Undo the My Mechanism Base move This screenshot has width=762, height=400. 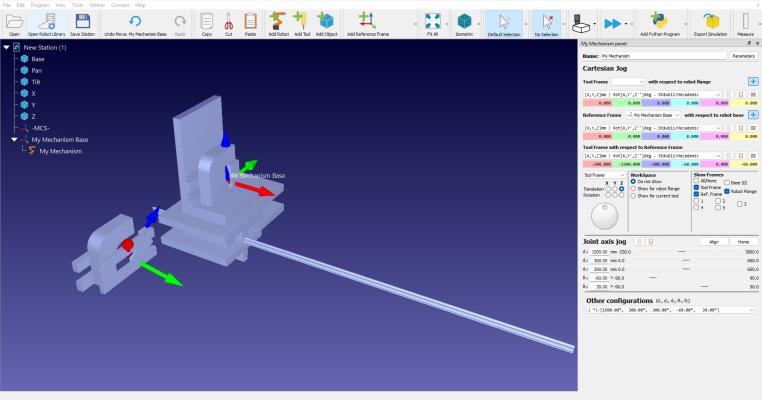click(135, 24)
